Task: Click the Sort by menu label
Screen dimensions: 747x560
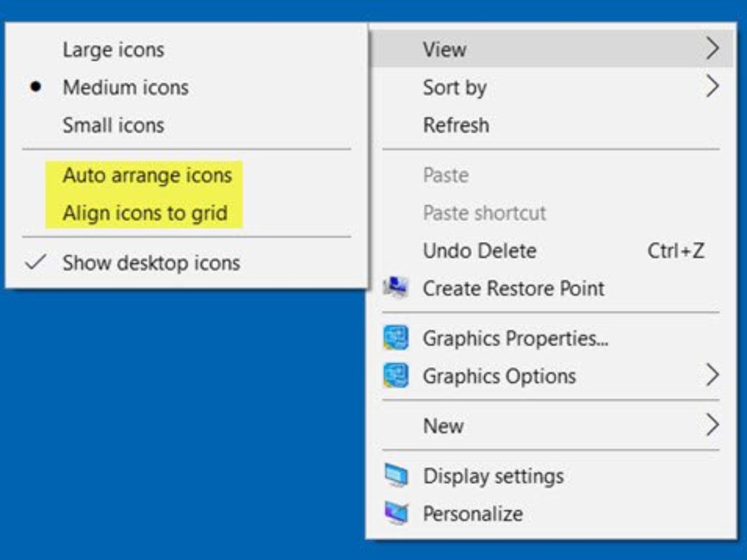Action: (x=454, y=88)
